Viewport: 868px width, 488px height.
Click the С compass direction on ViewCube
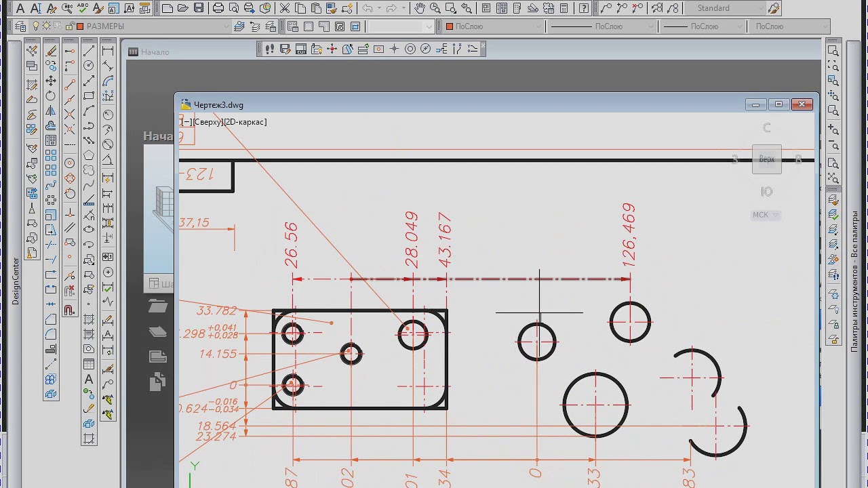[x=767, y=128]
